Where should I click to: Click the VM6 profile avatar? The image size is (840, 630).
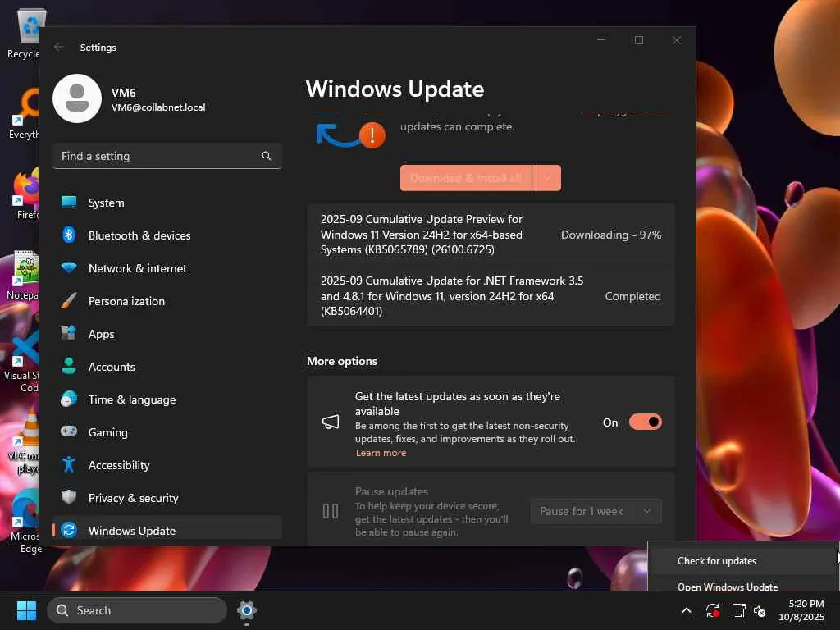coord(77,98)
